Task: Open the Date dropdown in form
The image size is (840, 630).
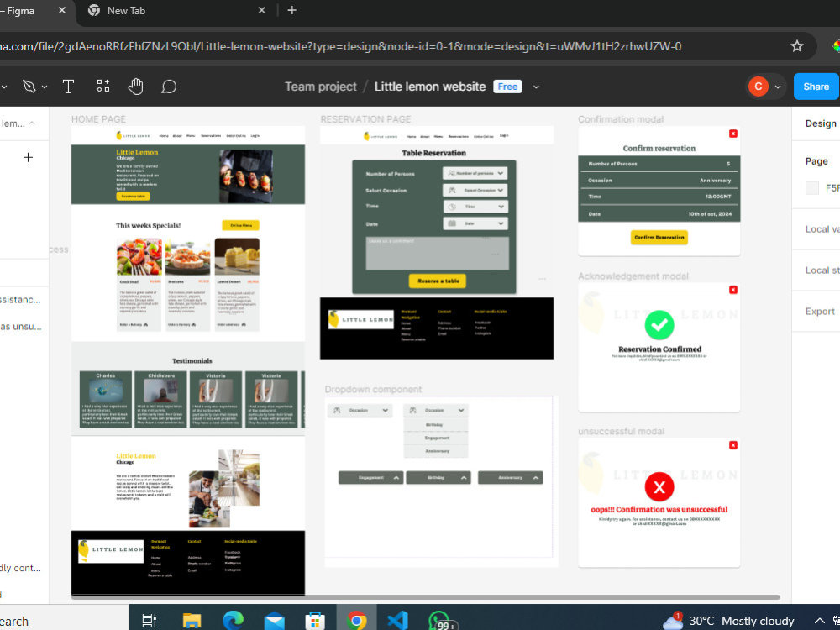Action: point(475,223)
